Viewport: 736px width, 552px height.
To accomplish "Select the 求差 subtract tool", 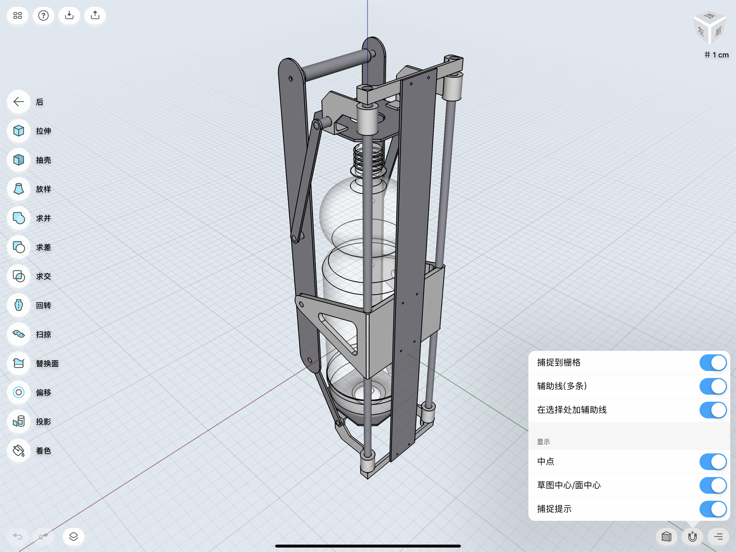I will click(x=18, y=247).
